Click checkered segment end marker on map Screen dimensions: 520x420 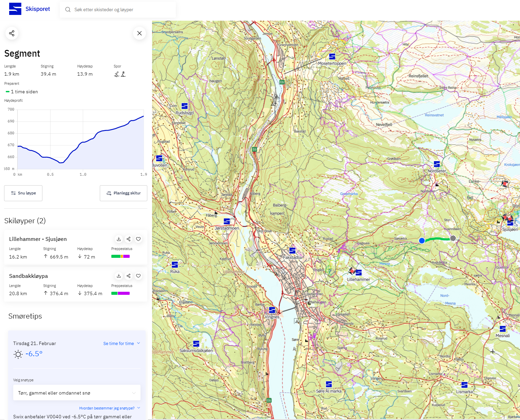(453, 238)
